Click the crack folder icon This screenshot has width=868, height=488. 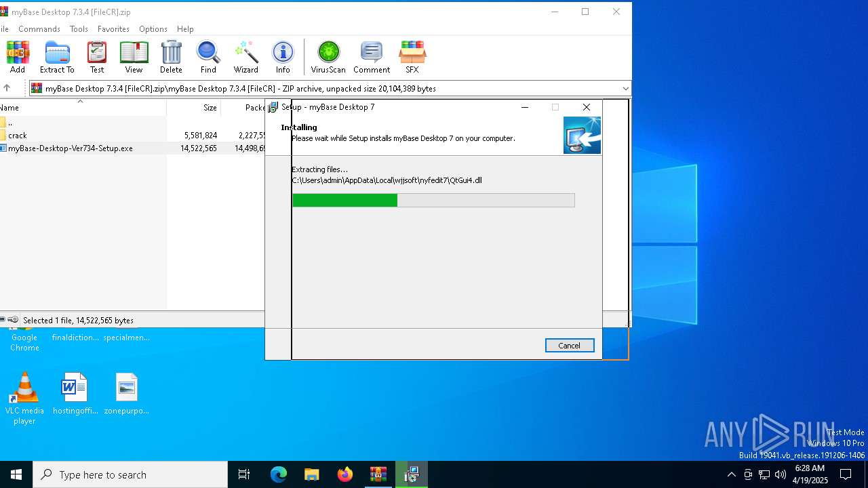[3, 136]
